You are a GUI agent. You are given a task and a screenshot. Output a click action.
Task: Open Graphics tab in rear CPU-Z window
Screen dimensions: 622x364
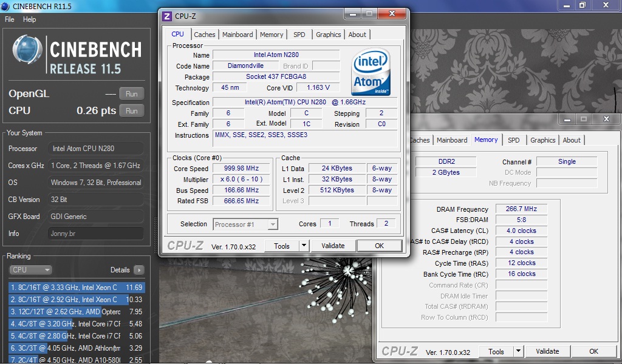tap(542, 140)
